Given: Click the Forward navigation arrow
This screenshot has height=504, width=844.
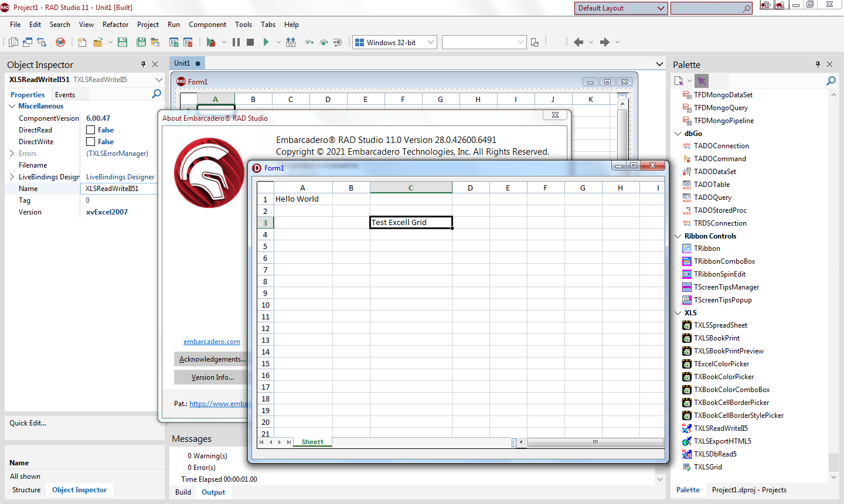Looking at the screenshot, I should (x=605, y=42).
